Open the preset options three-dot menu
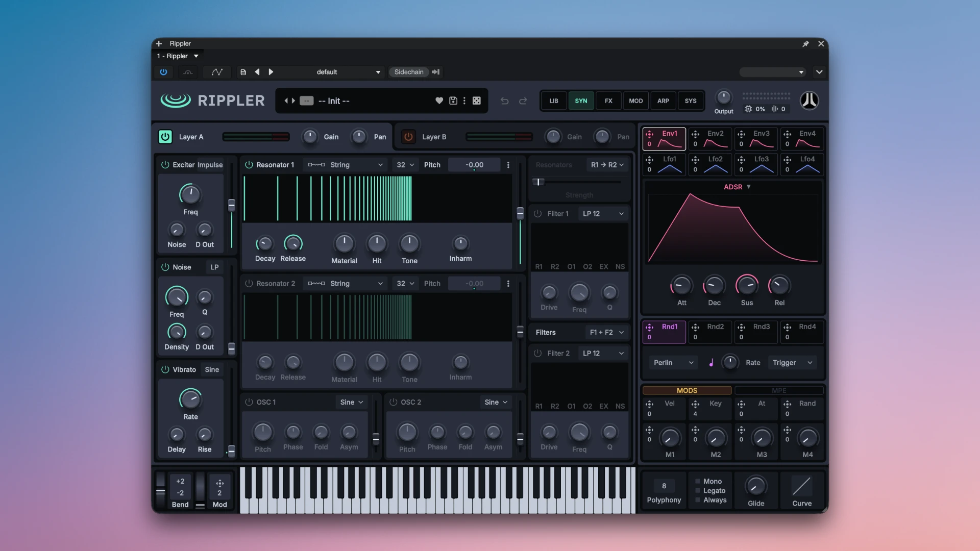980x551 pixels. coord(464,101)
